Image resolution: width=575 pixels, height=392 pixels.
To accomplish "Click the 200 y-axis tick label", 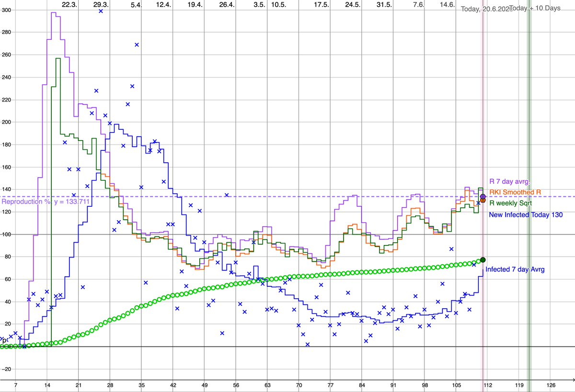I will [6, 122].
